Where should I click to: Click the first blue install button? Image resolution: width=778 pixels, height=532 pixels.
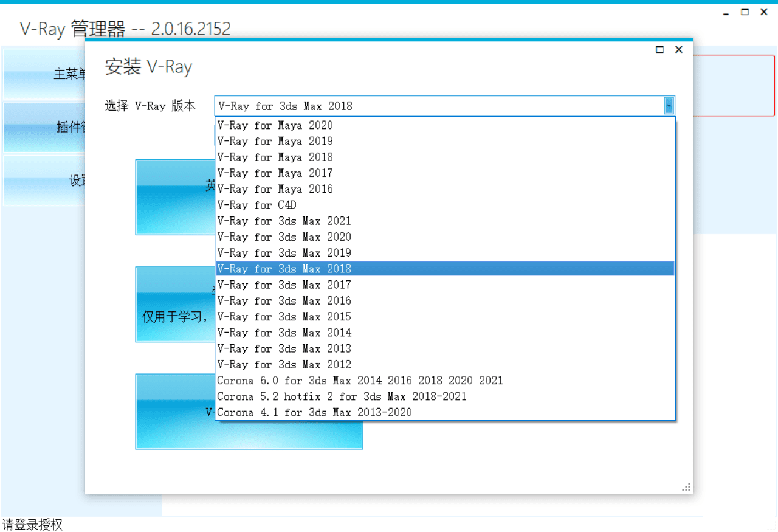point(176,198)
